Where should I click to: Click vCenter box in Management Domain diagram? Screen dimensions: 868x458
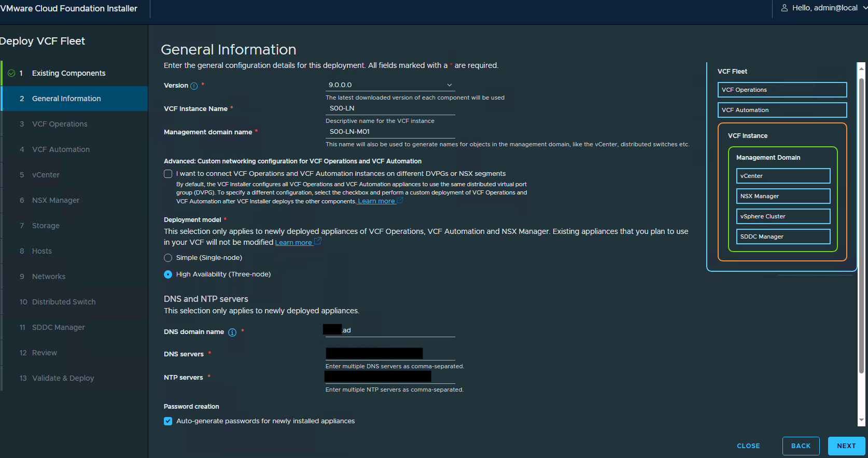[x=783, y=176]
